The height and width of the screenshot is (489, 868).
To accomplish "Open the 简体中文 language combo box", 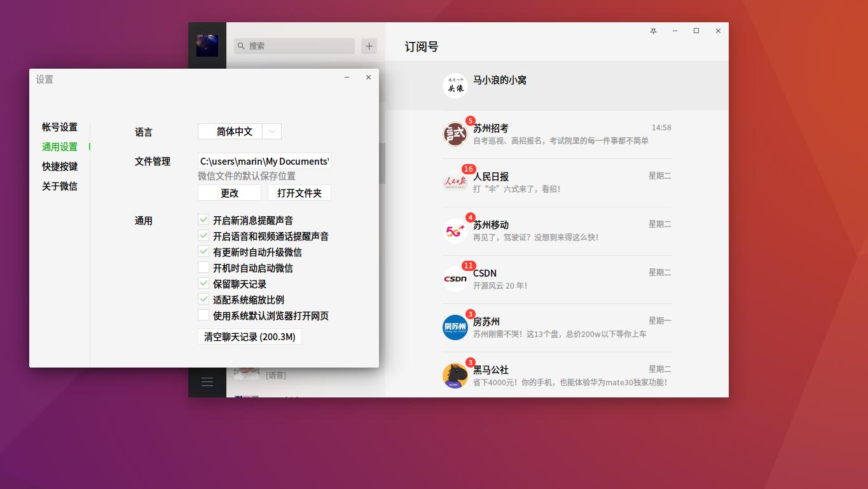I will [240, 132].
